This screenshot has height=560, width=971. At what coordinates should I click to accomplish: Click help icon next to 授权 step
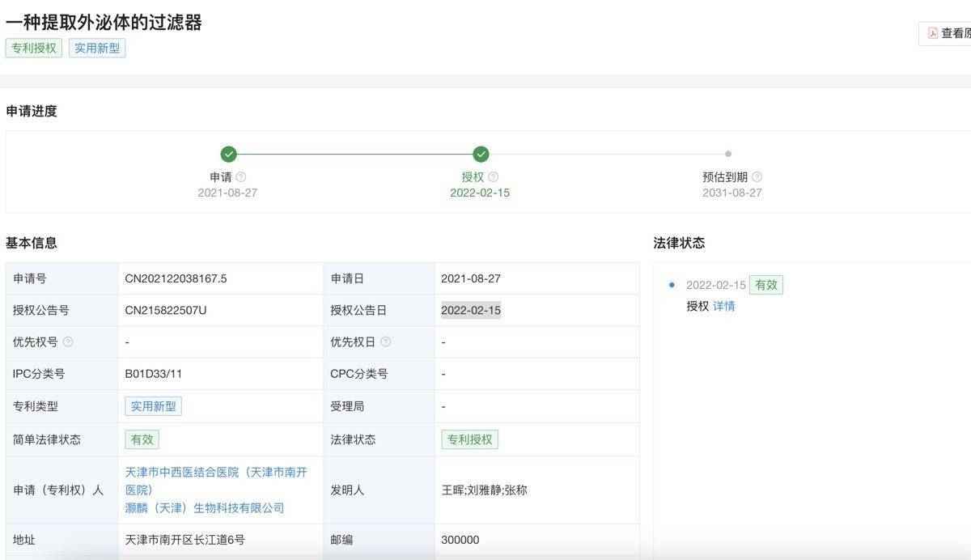point(494,177)
